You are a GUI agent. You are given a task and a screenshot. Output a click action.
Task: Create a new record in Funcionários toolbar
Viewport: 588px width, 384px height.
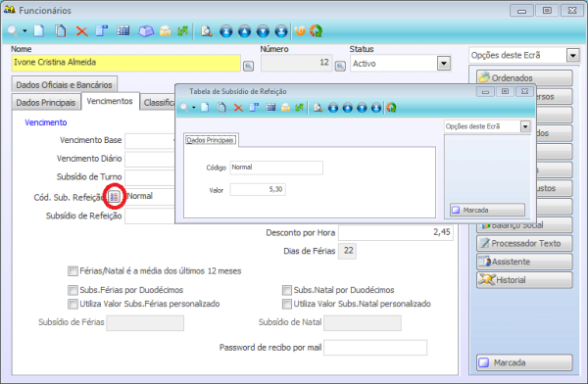[x=39, y=31]
